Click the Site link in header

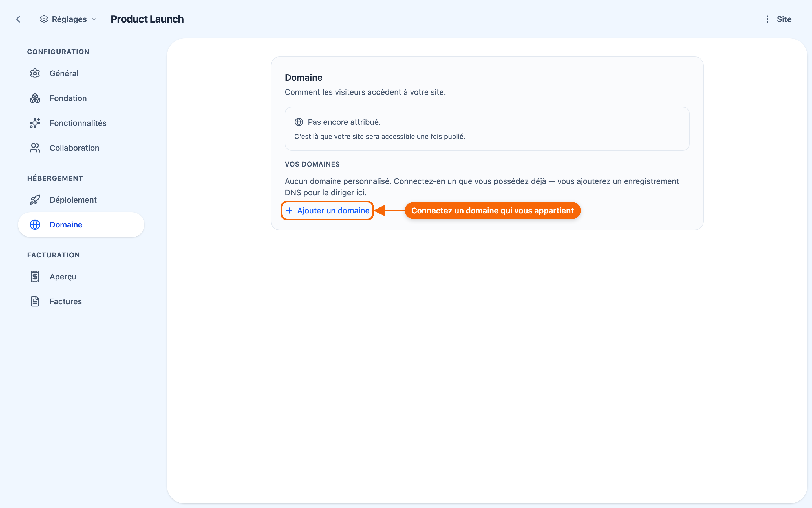784,19
